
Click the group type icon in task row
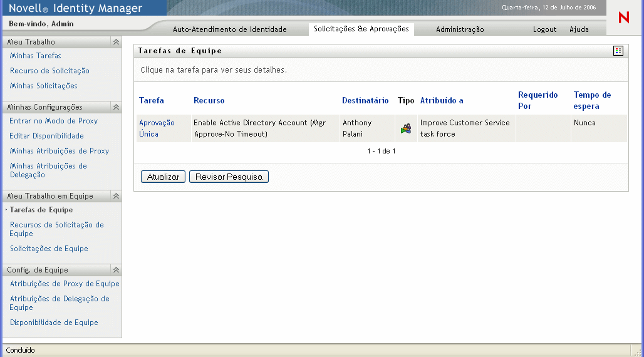406,128
